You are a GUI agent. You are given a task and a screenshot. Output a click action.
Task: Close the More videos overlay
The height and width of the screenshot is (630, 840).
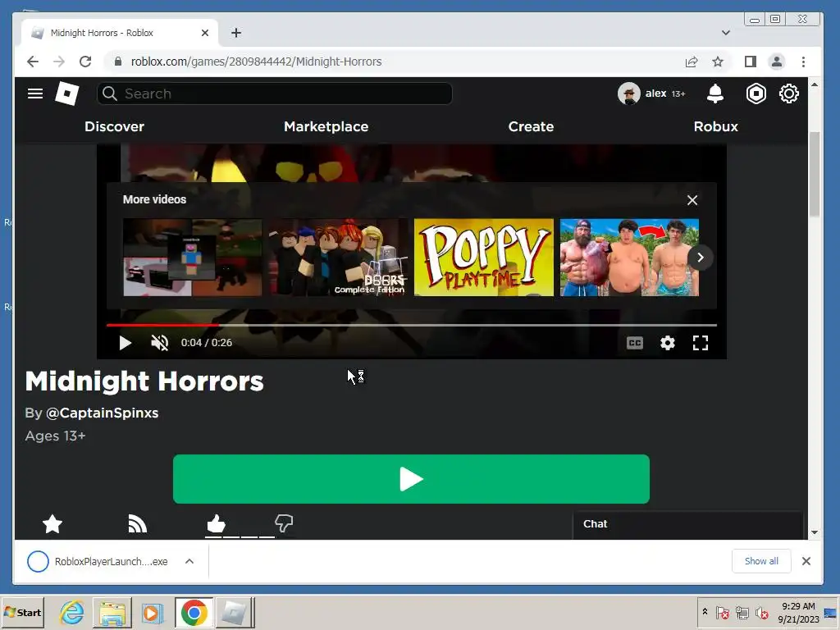tap(692, 200)
